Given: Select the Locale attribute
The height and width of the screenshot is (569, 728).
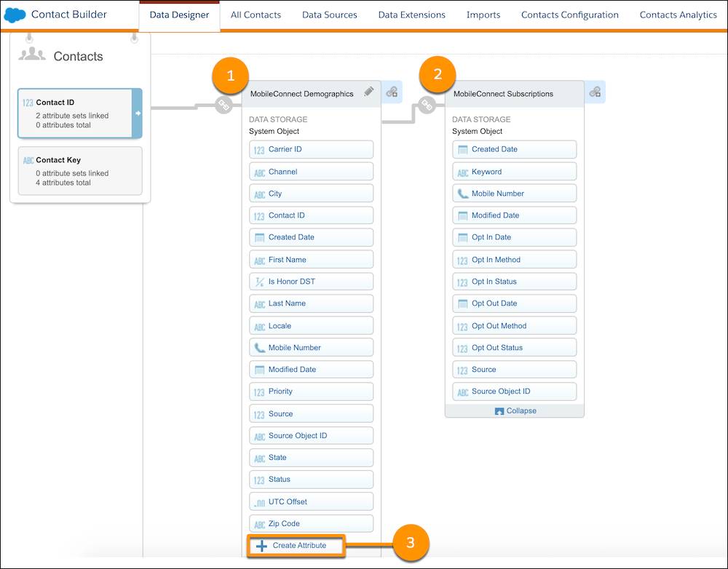Looking at the screenshot, I should pyautogui.click(x=311, y=326).
